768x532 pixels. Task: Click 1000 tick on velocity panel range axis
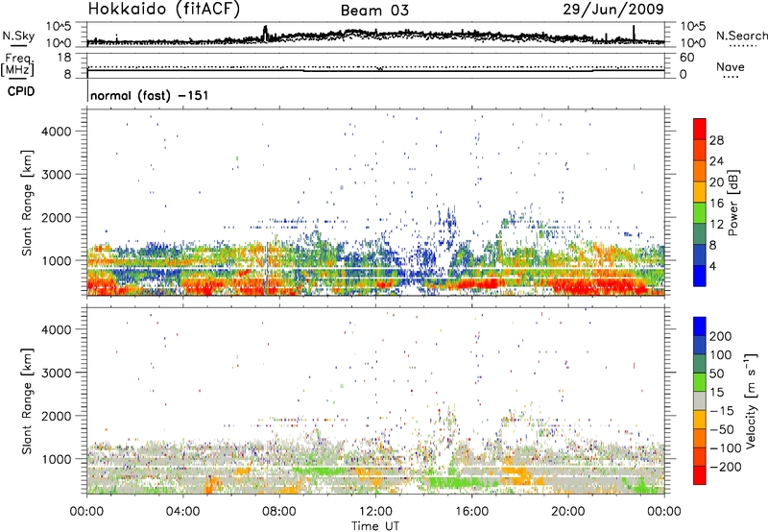pos(57,459)
